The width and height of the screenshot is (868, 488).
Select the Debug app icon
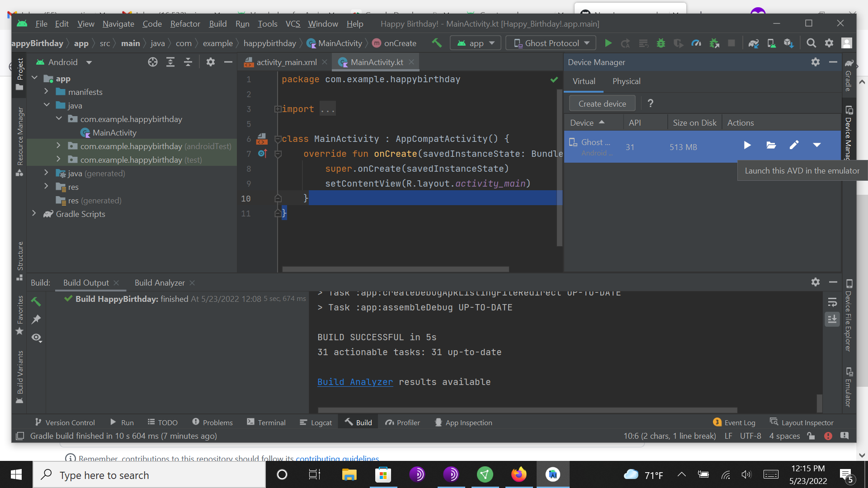coord(661,43)
